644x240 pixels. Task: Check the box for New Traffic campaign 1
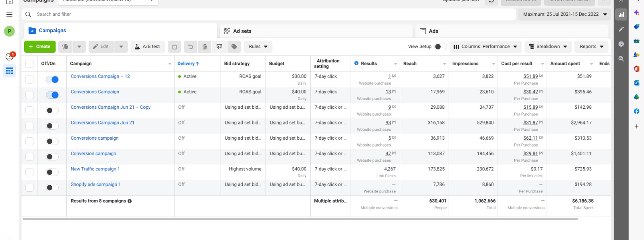pos(29,172)
